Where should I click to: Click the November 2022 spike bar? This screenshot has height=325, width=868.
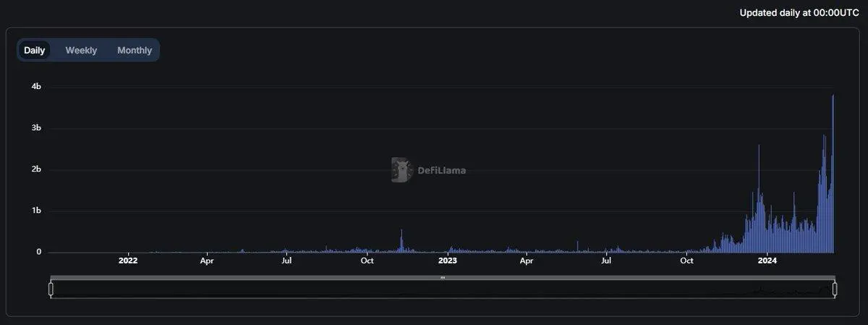tap(401, 241)
